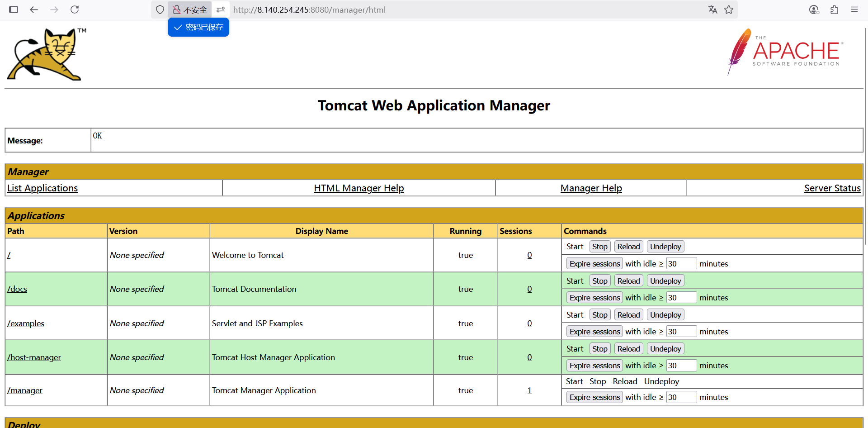Screen dimensions: 868x428
Task: Stop the Welcome to Tomcat application
Action: (x=600, y=247)
